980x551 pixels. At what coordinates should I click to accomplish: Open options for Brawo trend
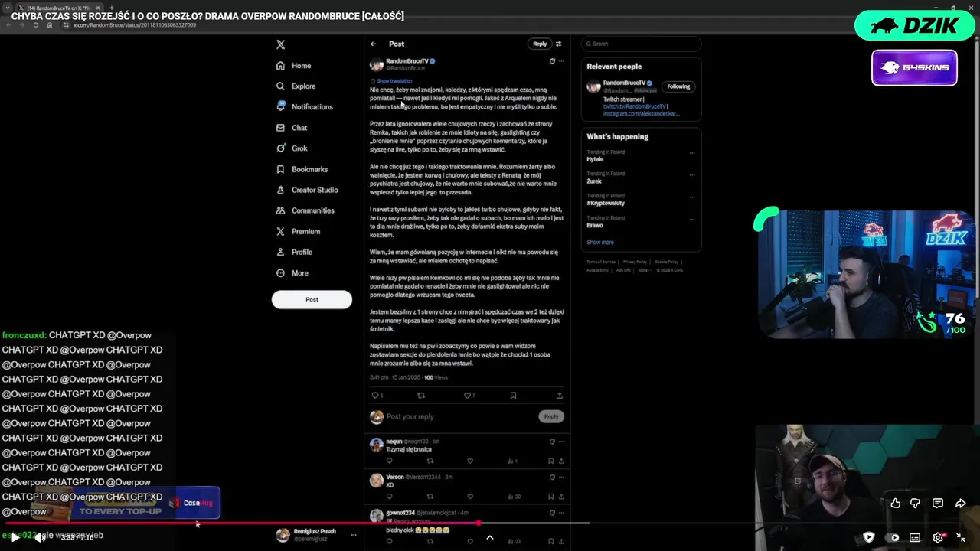692,219
